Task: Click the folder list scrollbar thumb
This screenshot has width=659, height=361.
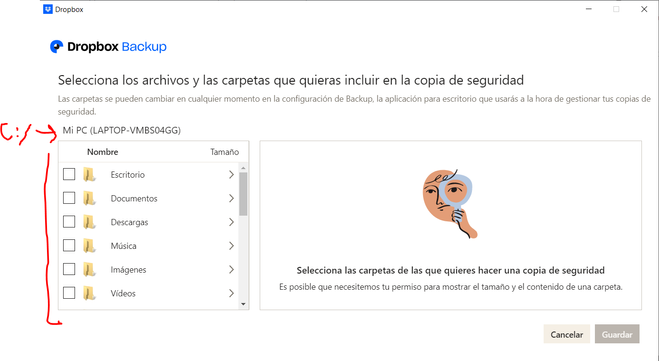Action: click(x=243, y=194)
